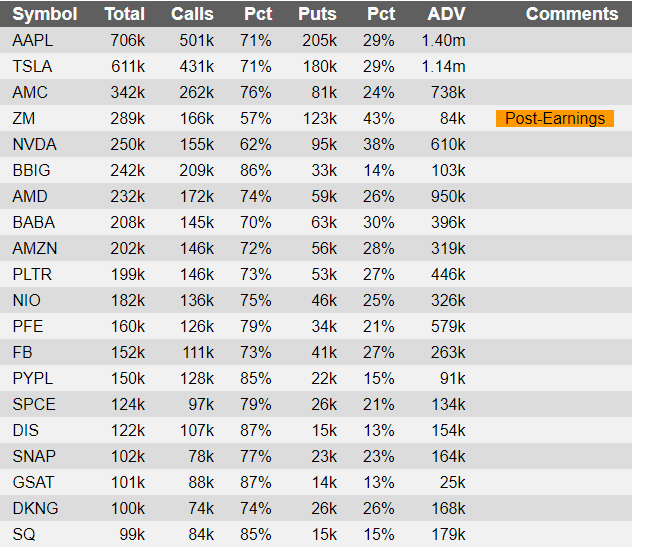
Task: Select the SQ symbol cell
Action: point(24,534)
